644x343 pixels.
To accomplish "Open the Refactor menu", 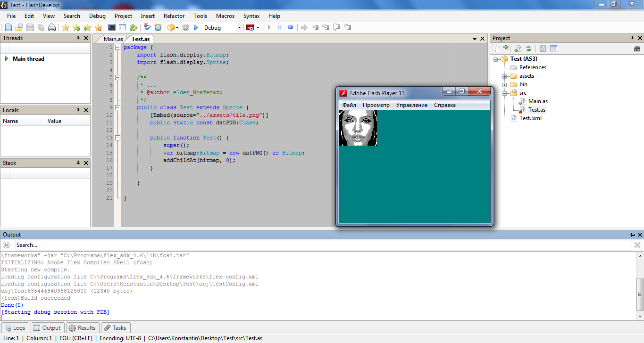I will point(174,16).
